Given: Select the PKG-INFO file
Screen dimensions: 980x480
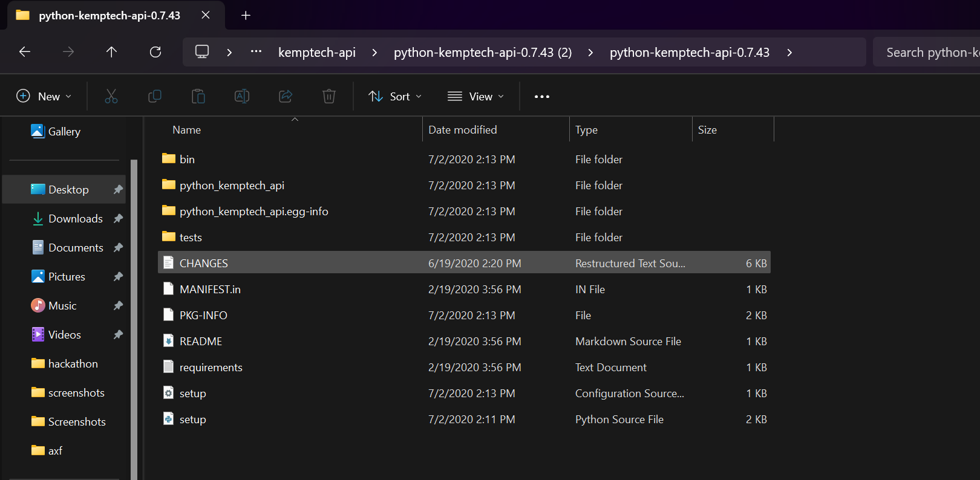Looking at the screenshot, I should (x=464, y=316).
